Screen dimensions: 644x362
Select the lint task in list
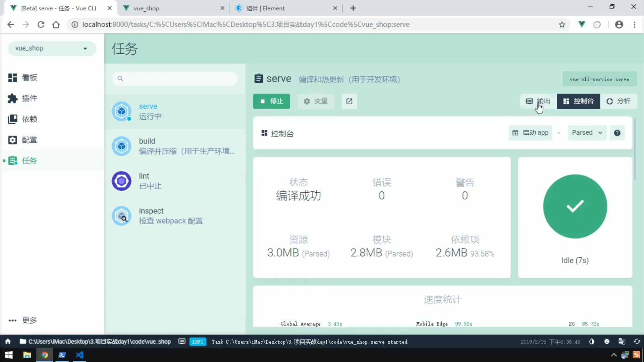[175, 181]
